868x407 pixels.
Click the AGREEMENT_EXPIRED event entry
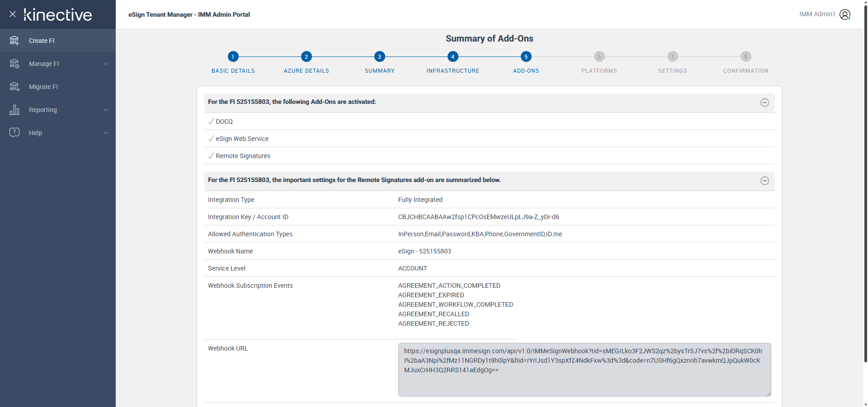click(431, 295)
